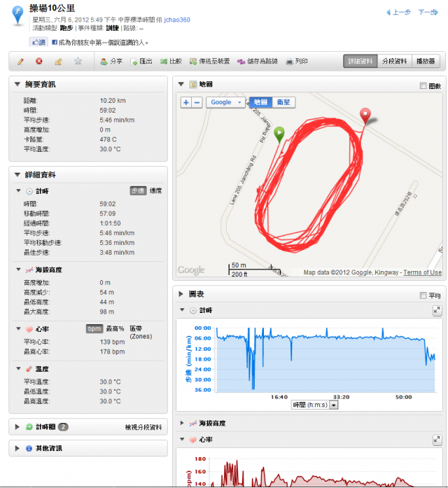Open the 時間 (h:m:s) axis dropdown
This screenshot has width=448, height=488.
pos(314,405)
